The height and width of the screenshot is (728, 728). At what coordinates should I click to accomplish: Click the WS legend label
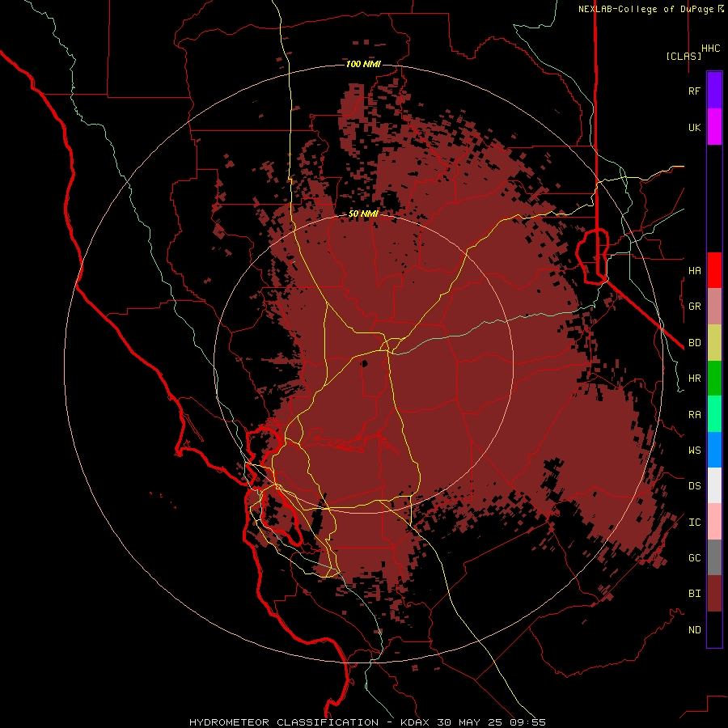click(694, 450)
